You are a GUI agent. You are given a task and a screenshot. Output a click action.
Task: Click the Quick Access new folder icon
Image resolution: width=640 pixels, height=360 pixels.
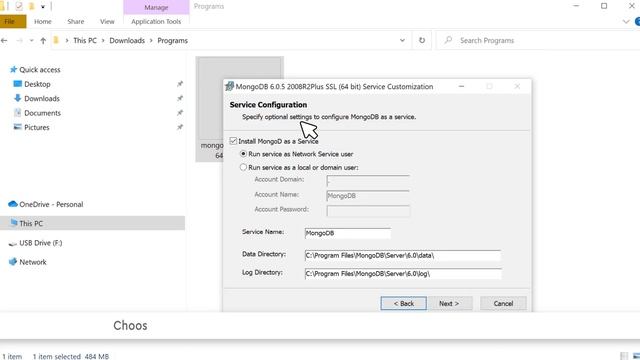(31, 6)
